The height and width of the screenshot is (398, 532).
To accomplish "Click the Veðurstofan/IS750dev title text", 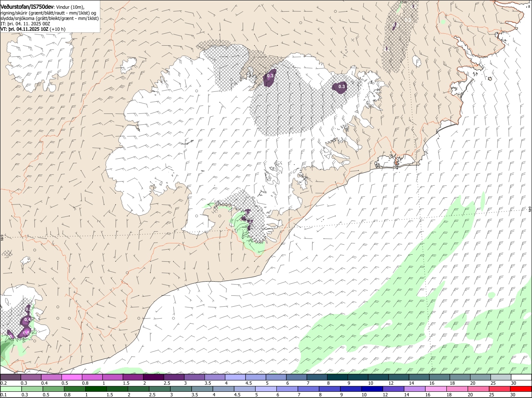I will pyautogui.click(x=27, y=7).
